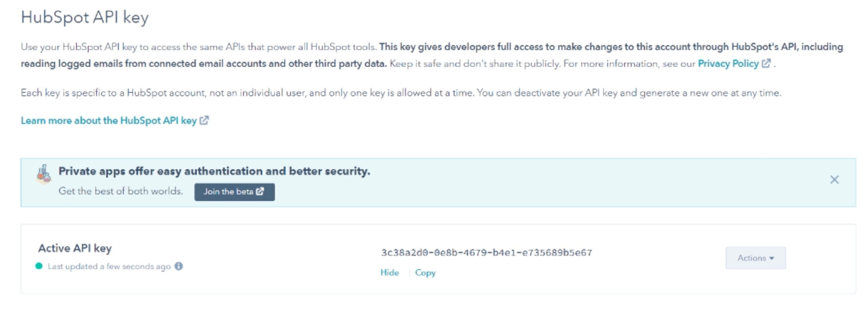The height and width of the screenshot is (312, 868).
Task: Dismiss the private apps banner
Action: [x=834, y=180]
